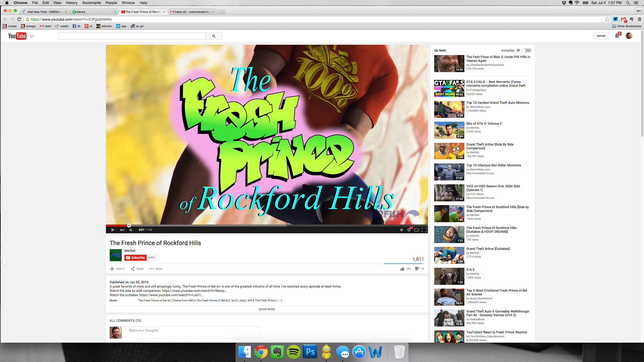Open Photoshop from the dock

(x=310, y=352)
